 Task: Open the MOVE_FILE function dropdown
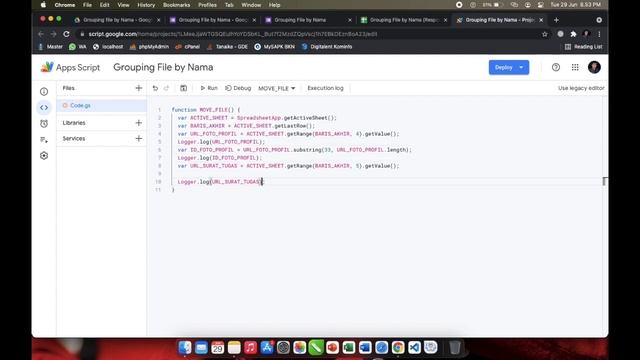click(x=277, y=88)
